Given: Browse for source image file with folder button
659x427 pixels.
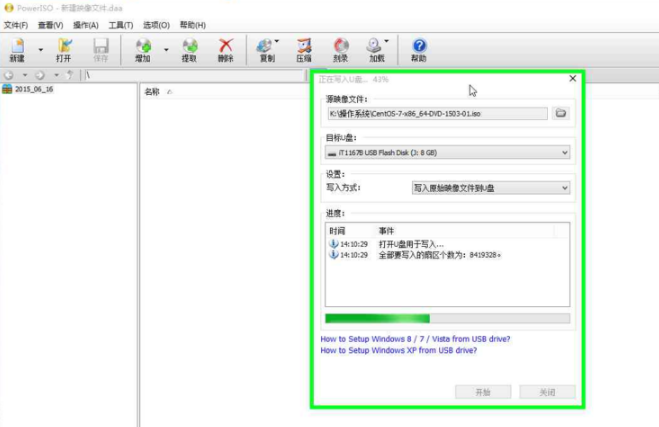Looking at the screenshot, I should click(561, 113).
